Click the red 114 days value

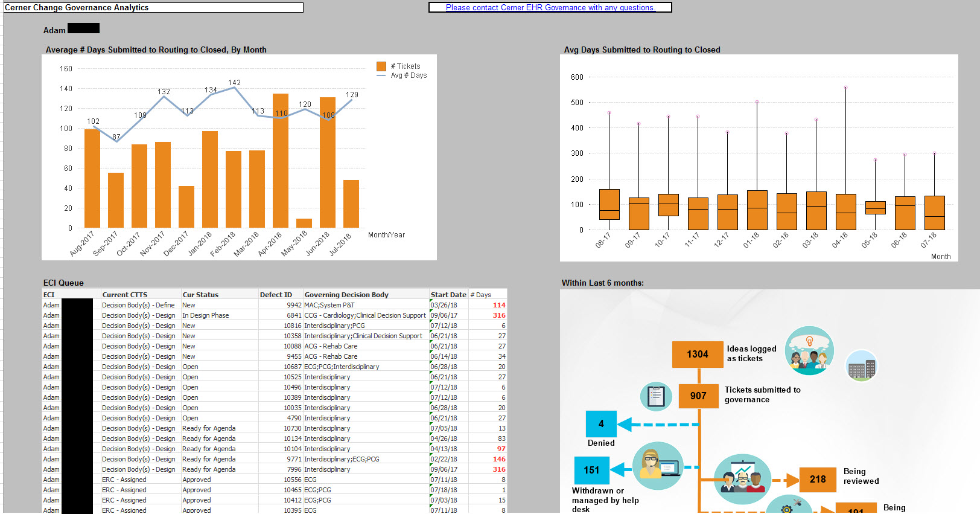(x=498, y=305)
